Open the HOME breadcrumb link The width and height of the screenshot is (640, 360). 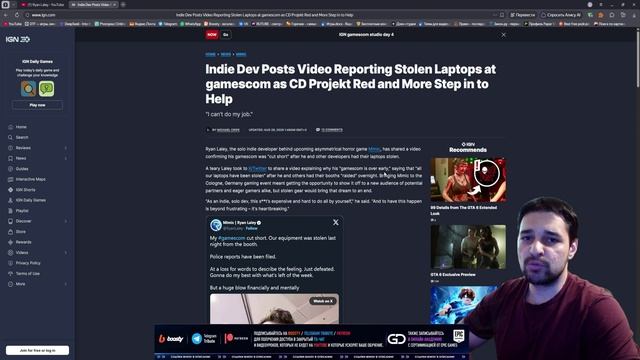pyautogui.click(x=210, y=54)
